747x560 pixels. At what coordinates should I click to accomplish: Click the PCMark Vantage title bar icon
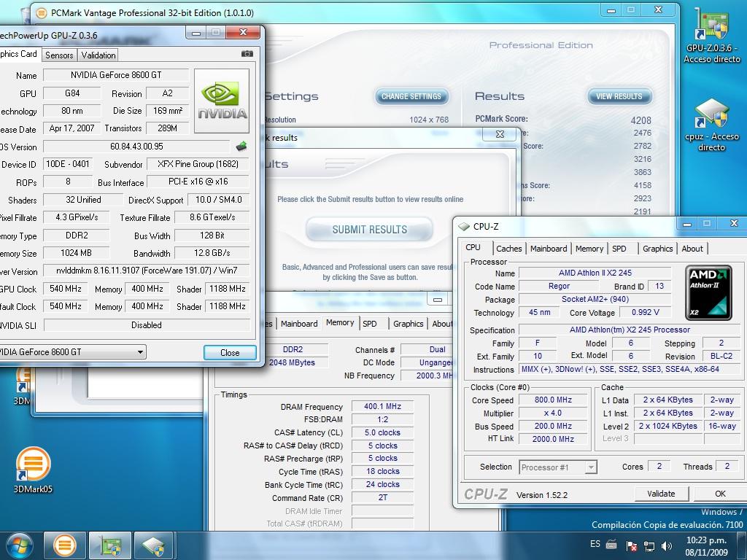point(42,13)
